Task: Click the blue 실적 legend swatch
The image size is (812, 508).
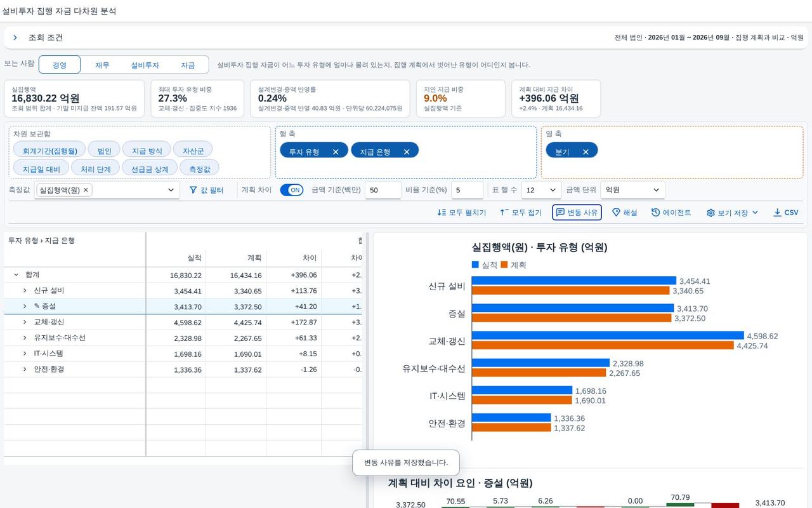Action: coord(475,265)
